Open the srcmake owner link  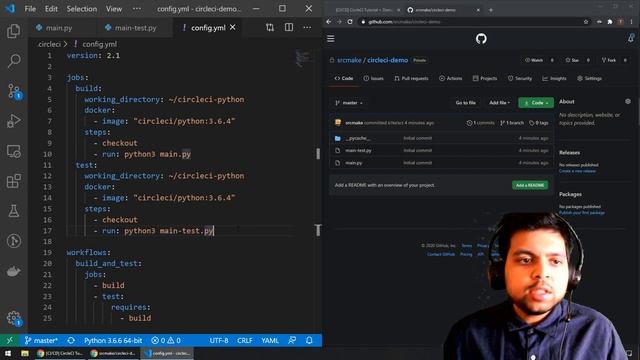pos(349,60)
